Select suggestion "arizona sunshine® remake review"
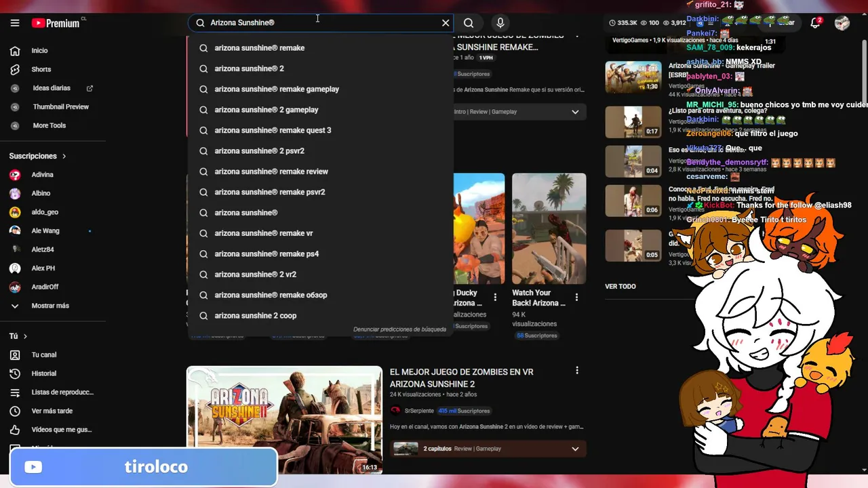The height and width of the screenshot is (488, 868). point(320,171)
